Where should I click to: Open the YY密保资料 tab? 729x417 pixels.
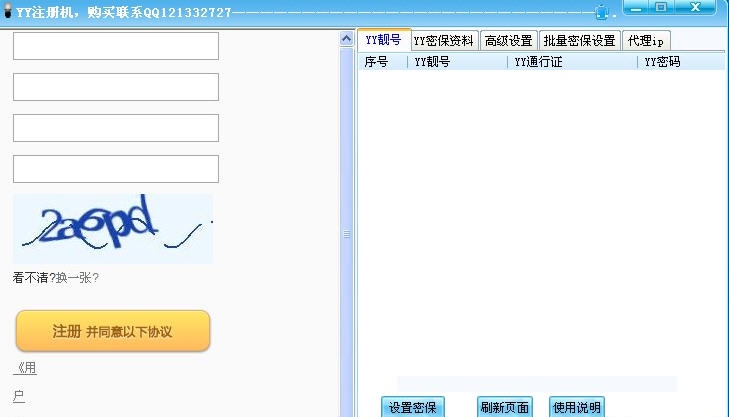pyautogui.click(x=444, y=41)
